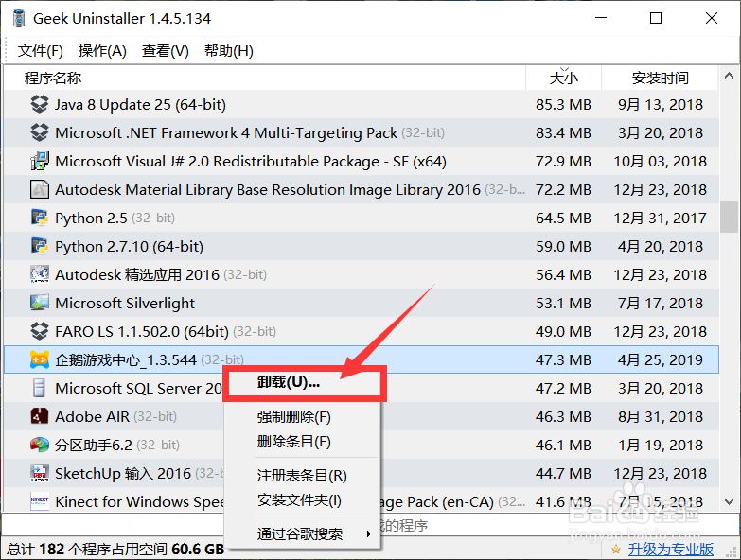741x560 pixels.
Task: Click the 85.3 MB size cell
Action: (x=563, y=104)
